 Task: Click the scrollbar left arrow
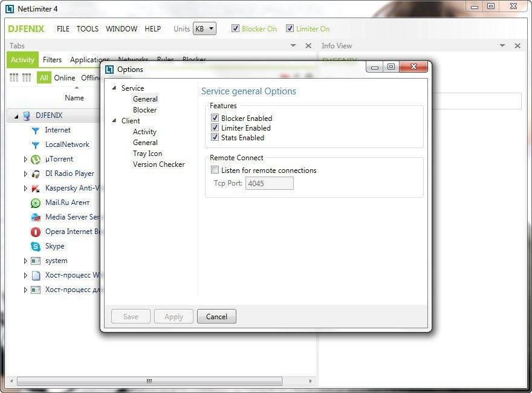[11, 381]
